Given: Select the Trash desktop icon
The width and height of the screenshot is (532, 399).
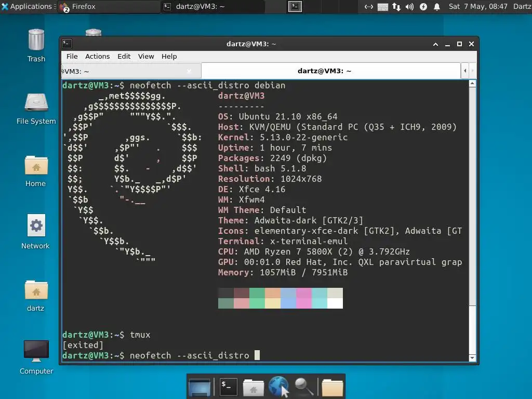Looking at the screenshot, I should coord(36,46).
